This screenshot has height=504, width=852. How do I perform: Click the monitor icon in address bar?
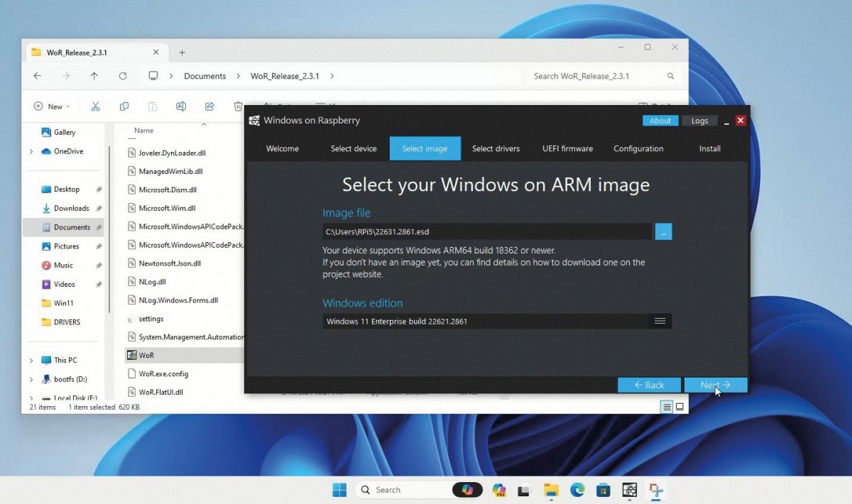click(153, 76)
